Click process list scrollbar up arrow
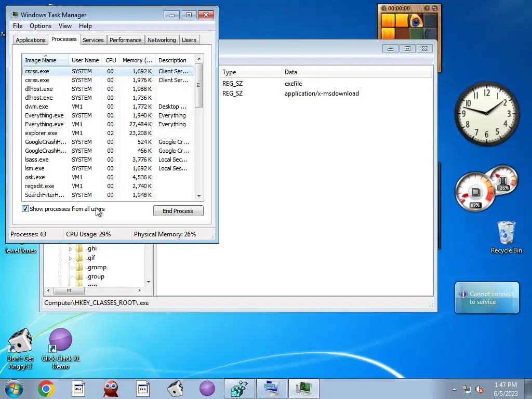 coord(199,59)
